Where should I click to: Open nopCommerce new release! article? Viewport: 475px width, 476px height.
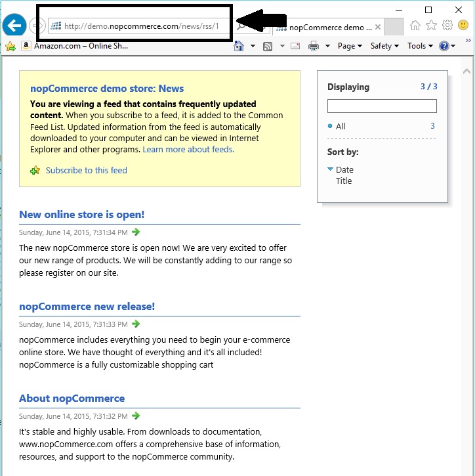[x=87, y=307]
